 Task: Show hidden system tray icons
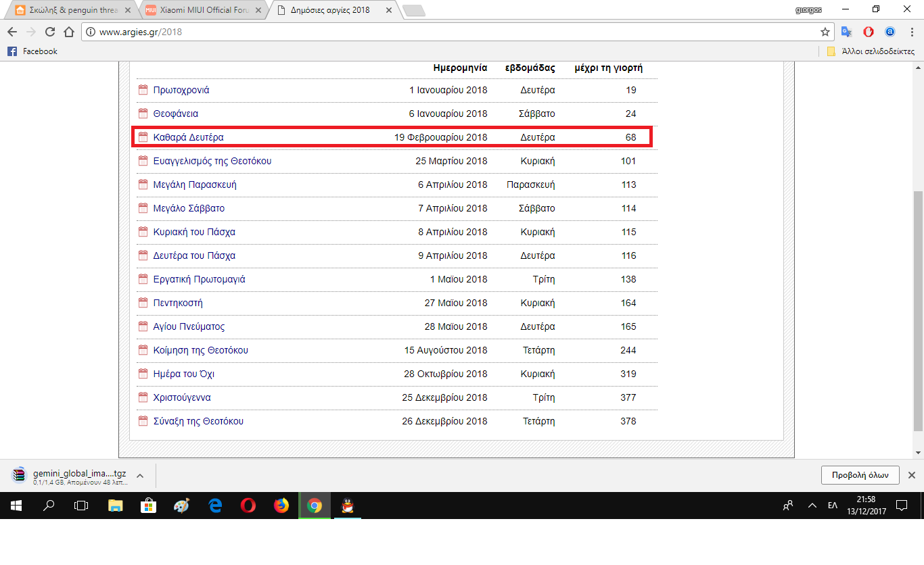click(x=812, y=505)
